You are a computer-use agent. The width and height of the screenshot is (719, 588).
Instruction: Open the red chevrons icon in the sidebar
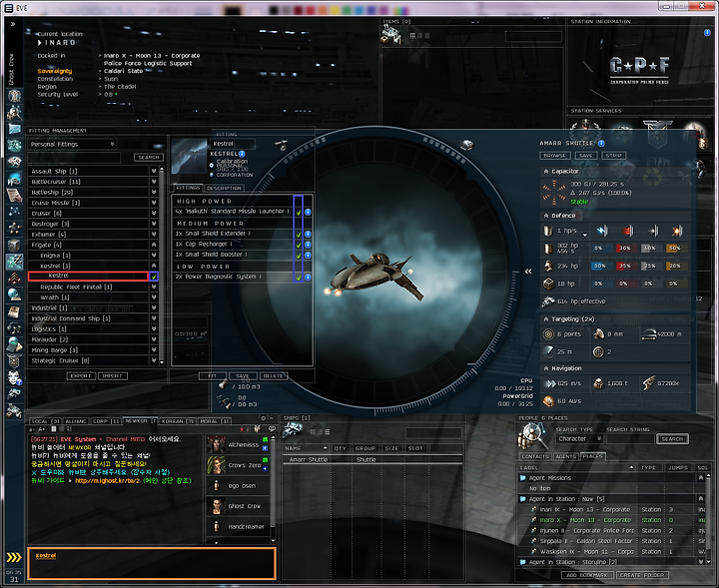coord(14,278)
